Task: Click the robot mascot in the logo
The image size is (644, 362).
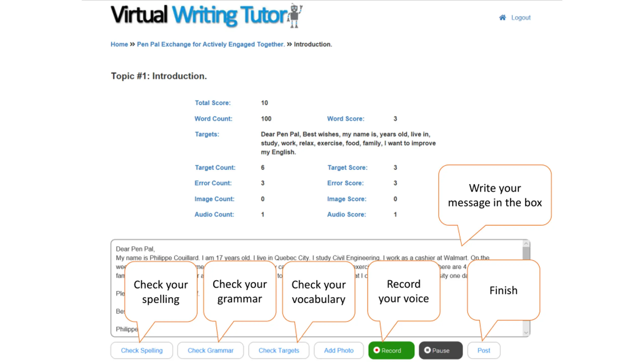Action: coord(295,16)
